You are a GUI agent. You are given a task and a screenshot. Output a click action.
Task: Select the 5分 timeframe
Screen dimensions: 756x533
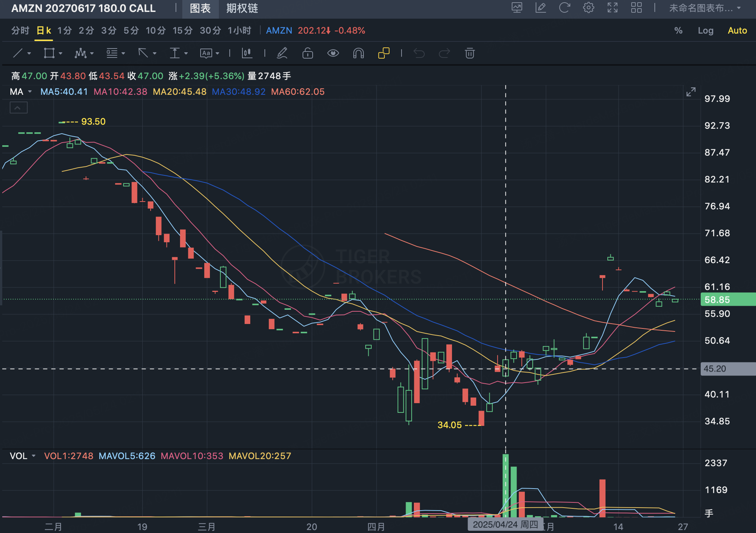coord(131,31)
